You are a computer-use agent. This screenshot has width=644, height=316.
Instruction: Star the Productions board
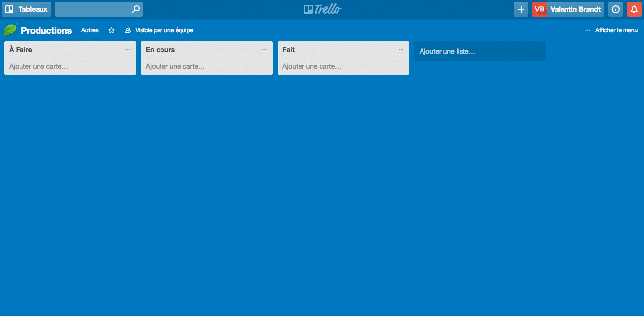111,30
